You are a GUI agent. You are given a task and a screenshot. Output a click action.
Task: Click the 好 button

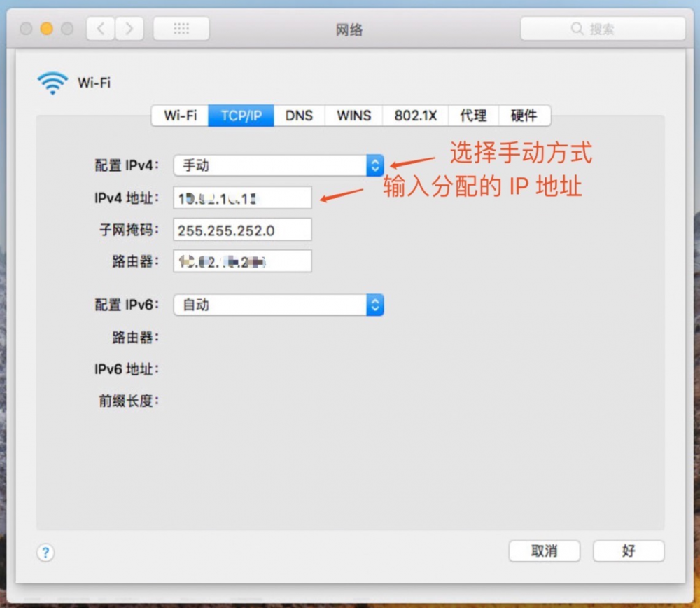click(x=628, y=551)
